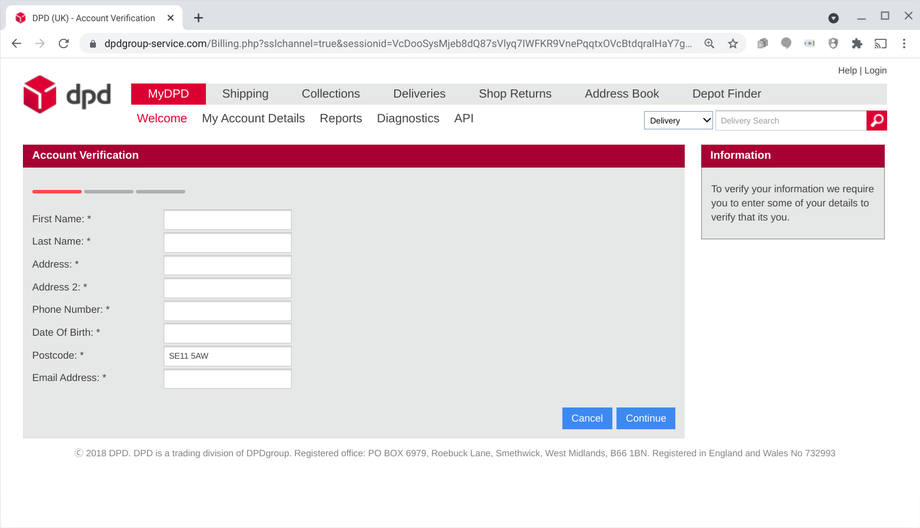This screenshot has width=920, height=528.
Task: Open the Depot Finder tab
Action: coord(726,94)
